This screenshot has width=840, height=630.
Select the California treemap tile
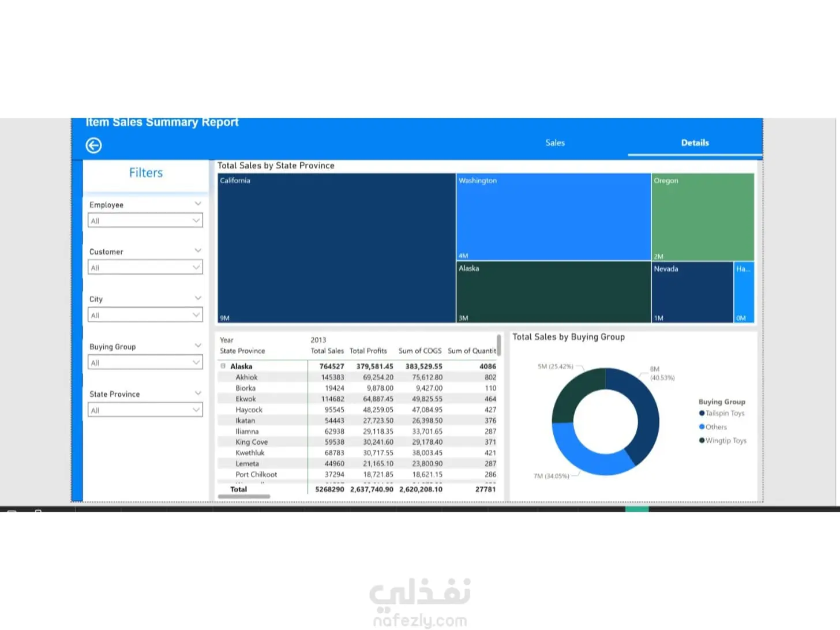(x=336, y=248)
